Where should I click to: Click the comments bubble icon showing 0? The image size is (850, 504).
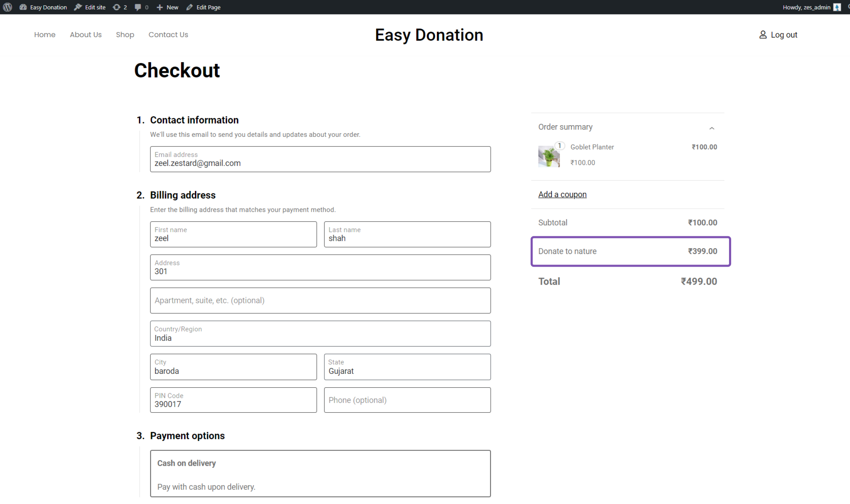tap(138, 7)
